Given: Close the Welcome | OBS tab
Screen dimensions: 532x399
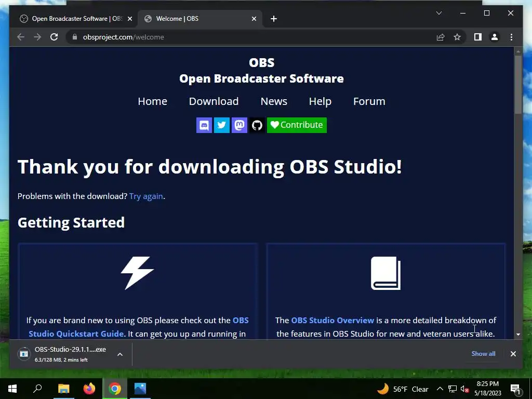Looking at the screenshot, I should [254, 19].
